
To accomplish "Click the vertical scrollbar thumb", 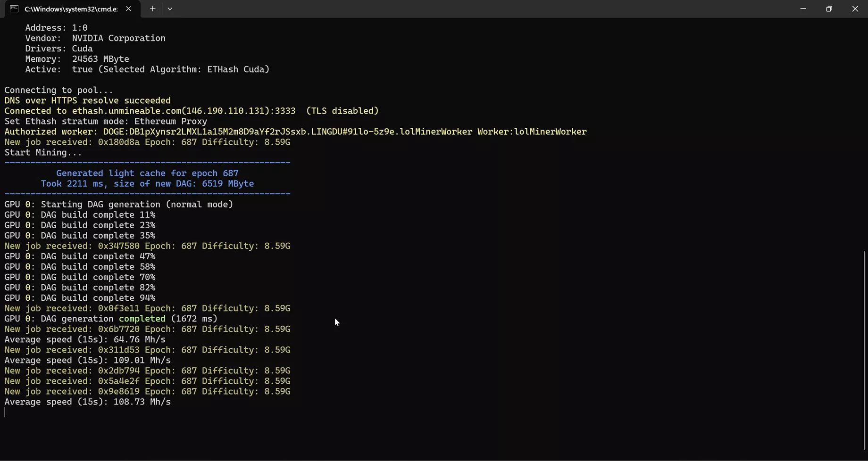I will tap(865, 350).
